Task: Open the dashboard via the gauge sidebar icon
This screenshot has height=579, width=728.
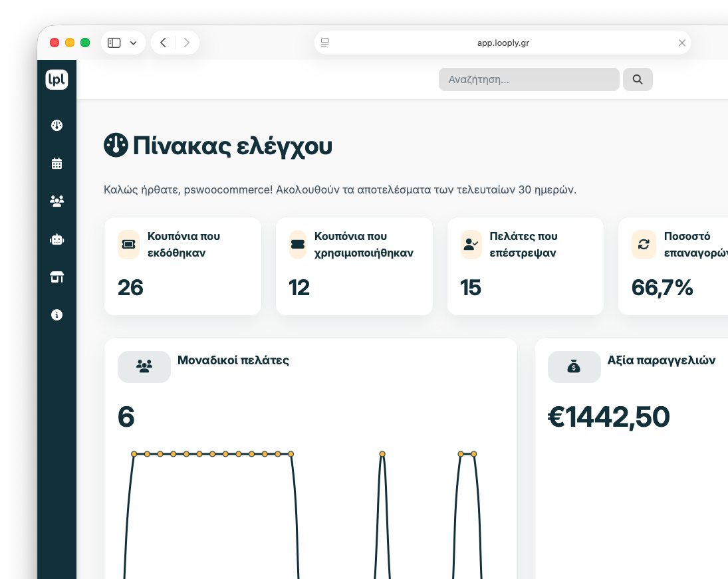Action: 57,125
